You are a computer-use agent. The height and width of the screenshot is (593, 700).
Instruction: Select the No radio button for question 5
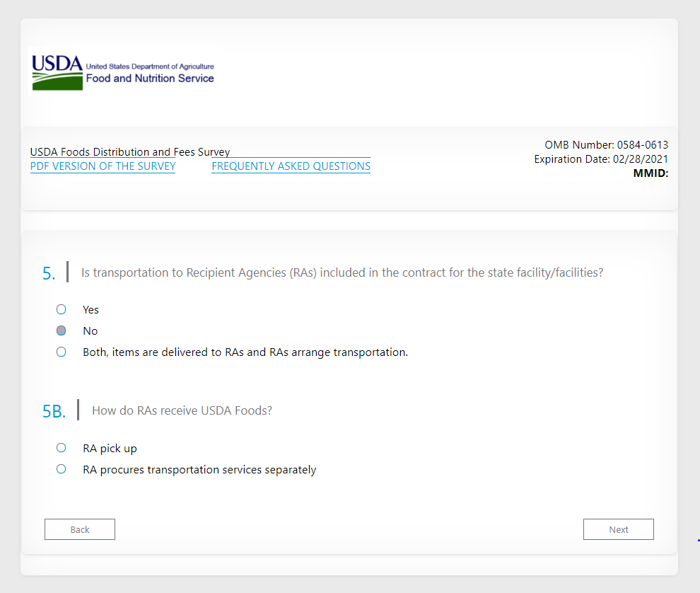pyautogui.click(x=62, y=330)
